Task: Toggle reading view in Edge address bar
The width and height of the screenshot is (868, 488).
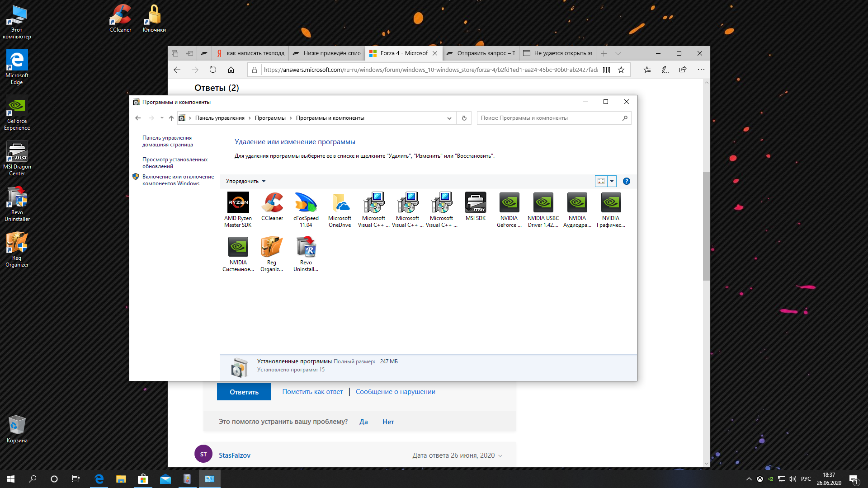Action: point(606,70)
